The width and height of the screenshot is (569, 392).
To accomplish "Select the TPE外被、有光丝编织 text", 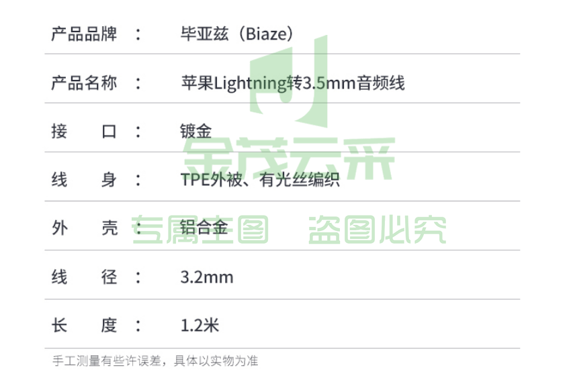I will (260, 180).
